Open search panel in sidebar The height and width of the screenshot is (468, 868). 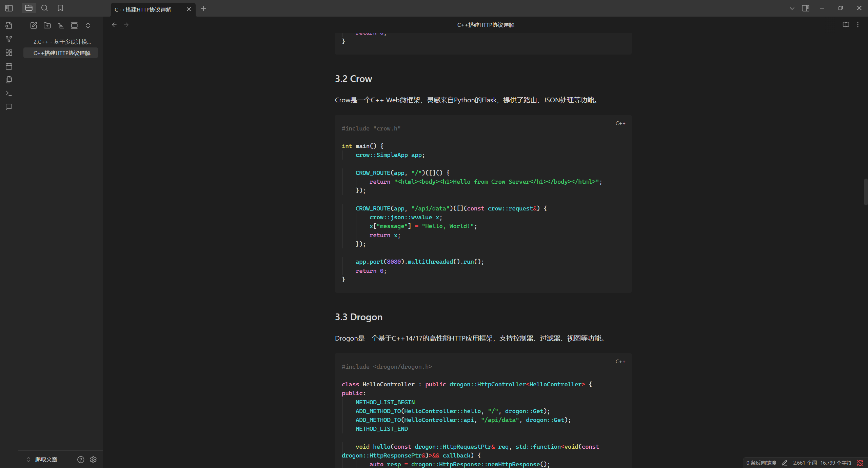44,8
